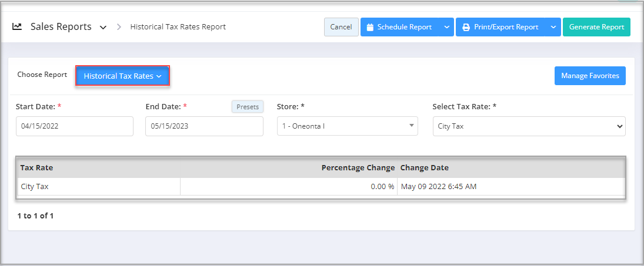Click the Generate Report button

596,27
